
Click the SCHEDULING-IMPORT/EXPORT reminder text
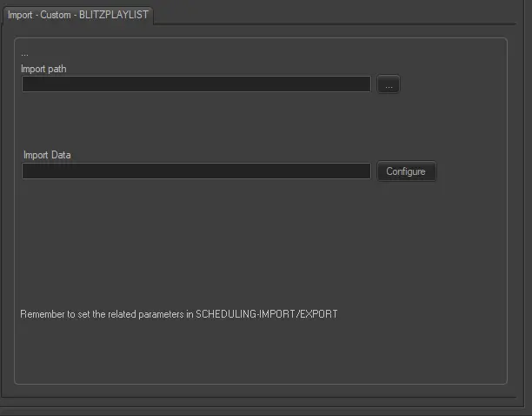pyautogui.click(x=266, y=313)
